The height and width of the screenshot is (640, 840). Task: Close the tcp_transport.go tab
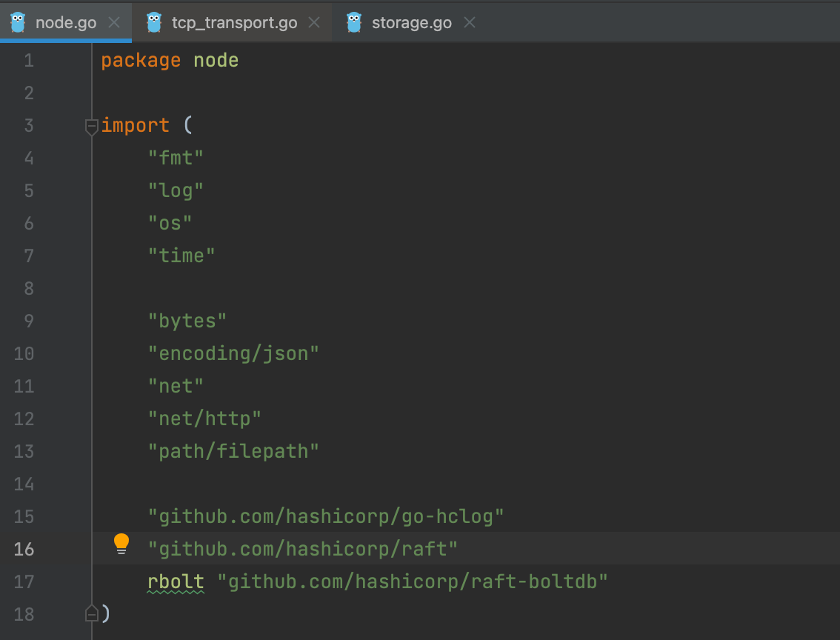click(x=314, y=21)
